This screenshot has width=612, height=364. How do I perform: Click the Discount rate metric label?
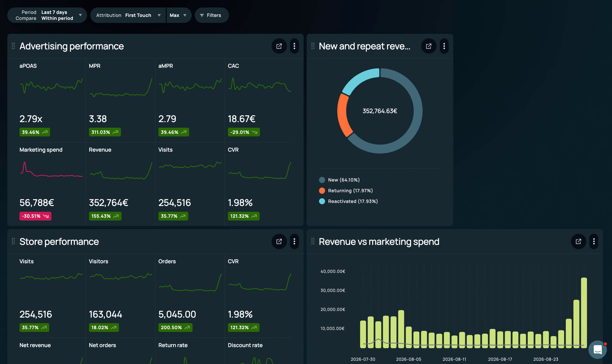click(x=245, y=345)
